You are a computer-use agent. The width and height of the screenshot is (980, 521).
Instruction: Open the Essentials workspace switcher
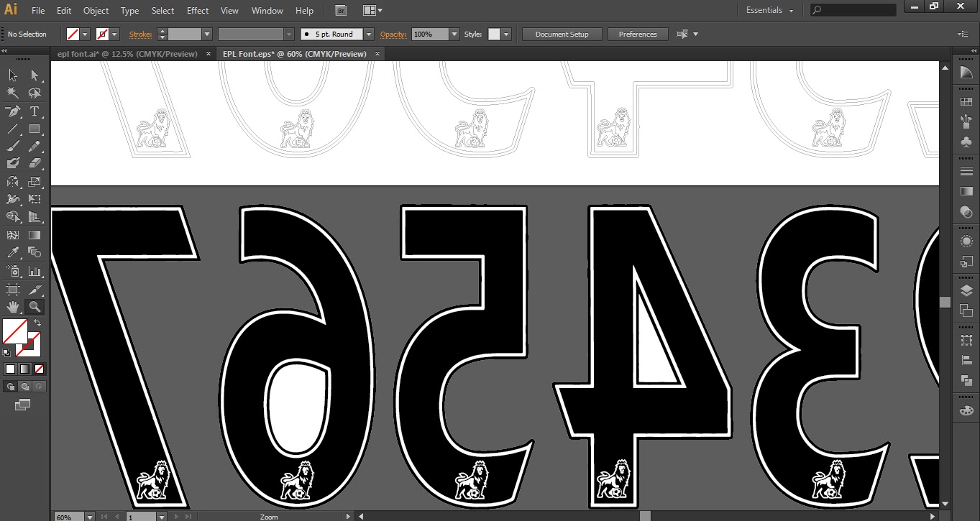[769, 11]
